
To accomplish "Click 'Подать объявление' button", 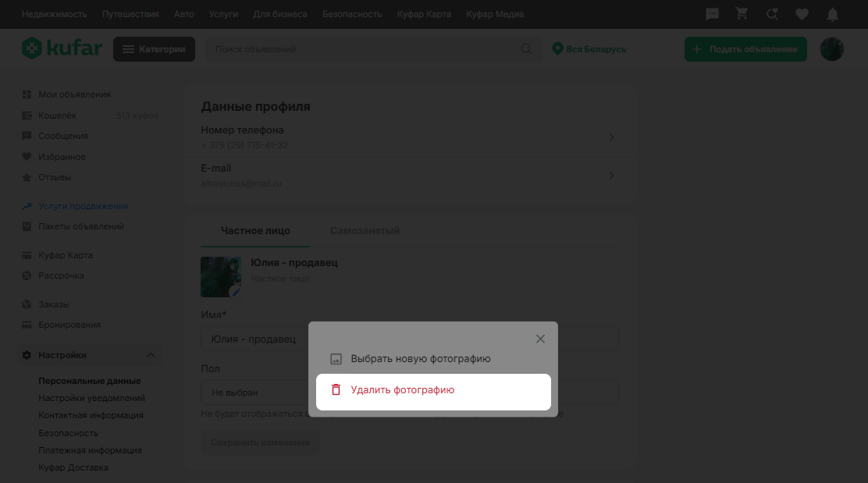I will point(745,49).
